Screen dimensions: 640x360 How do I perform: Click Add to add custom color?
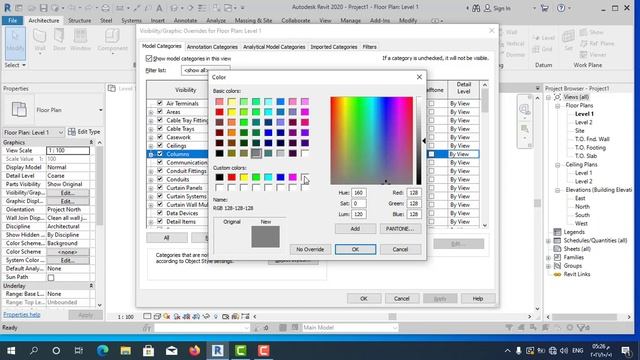pyautogui.click(x=355, y=229)
